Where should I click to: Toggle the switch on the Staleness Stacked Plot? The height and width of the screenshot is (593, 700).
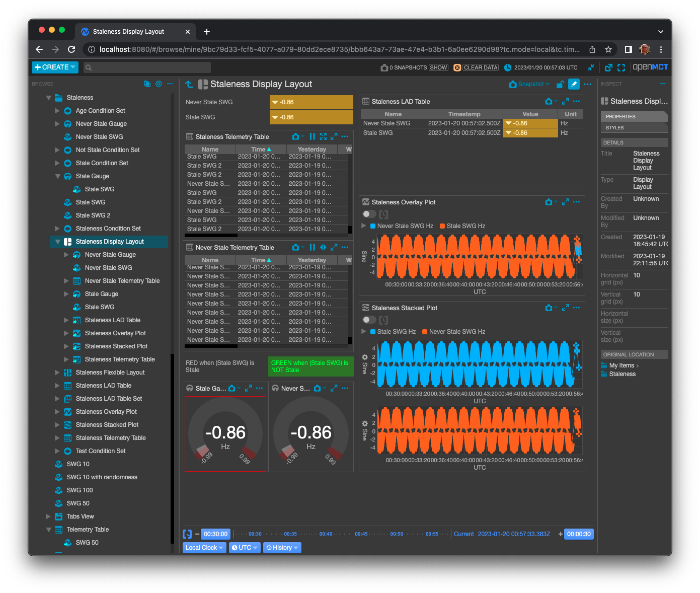[369, 320]
